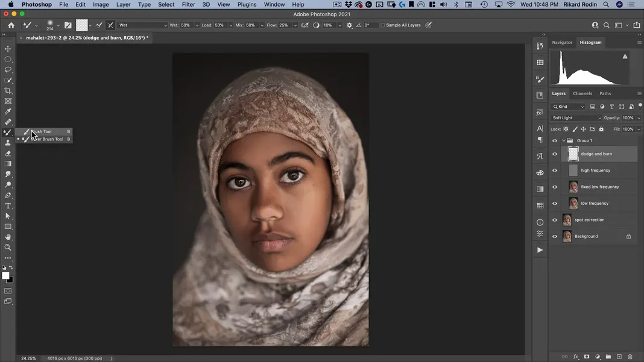Select the Elliptical Marquee tool

click(x=8, y=59)
